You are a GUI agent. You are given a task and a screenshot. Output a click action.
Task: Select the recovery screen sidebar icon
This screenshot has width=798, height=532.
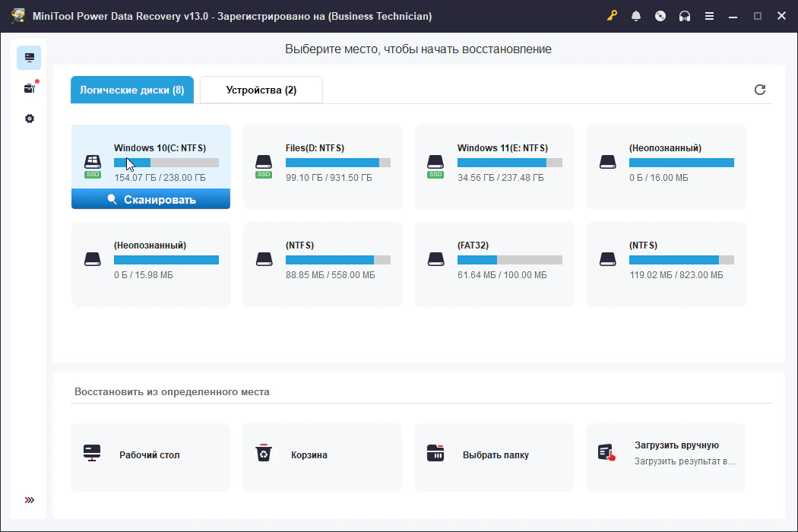coord(29,58)
